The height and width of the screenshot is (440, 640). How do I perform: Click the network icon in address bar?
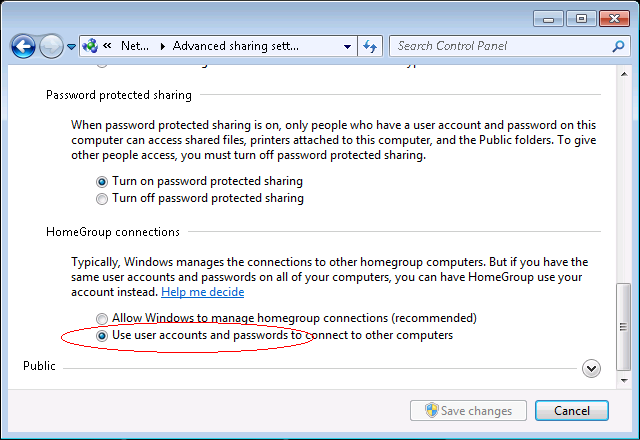[91, 46]
